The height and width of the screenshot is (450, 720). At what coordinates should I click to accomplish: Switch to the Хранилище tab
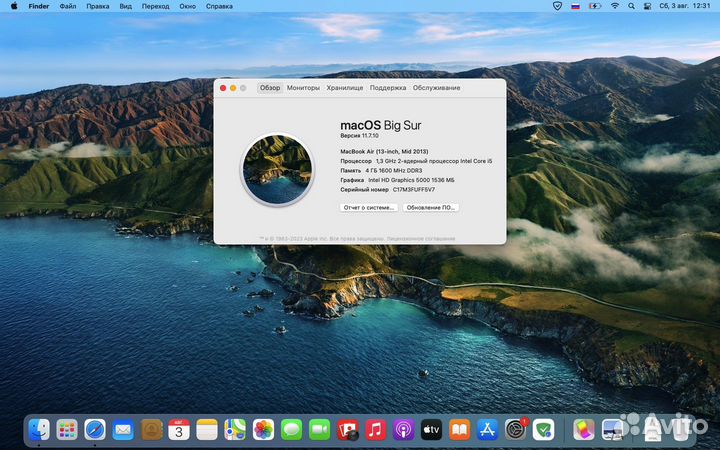click(345, 88)
